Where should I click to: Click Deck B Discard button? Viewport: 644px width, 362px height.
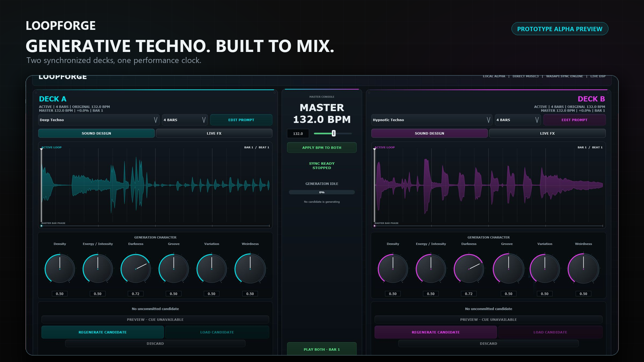pyautogui.click(x=488, y=344)
